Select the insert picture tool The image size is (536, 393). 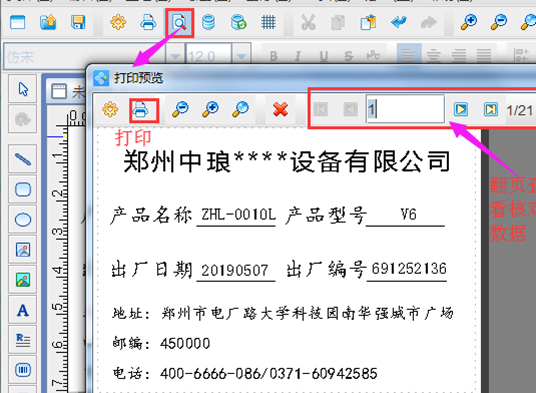(23, 249)
